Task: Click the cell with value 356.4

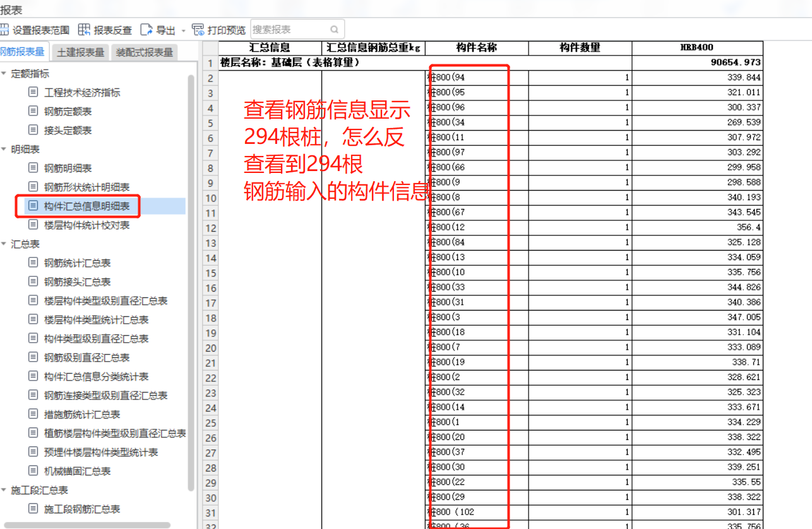Action: (x=698, y=227)
